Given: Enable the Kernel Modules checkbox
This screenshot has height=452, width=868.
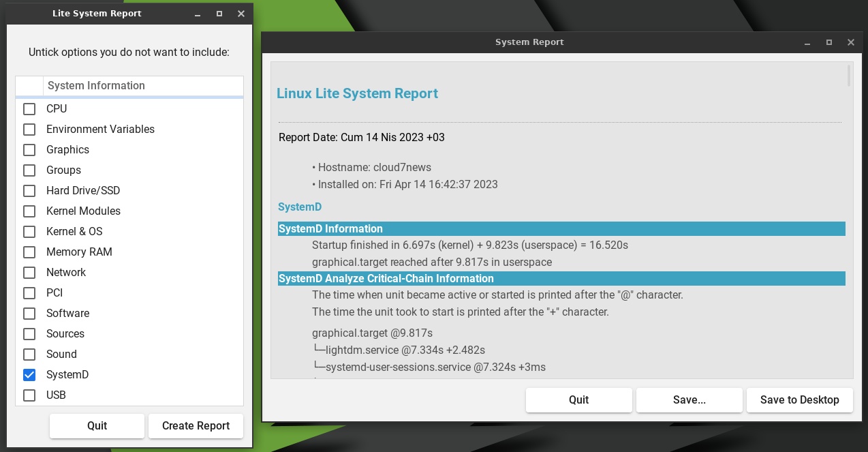Looking at the screenshot, I should [x=29, y=211].
